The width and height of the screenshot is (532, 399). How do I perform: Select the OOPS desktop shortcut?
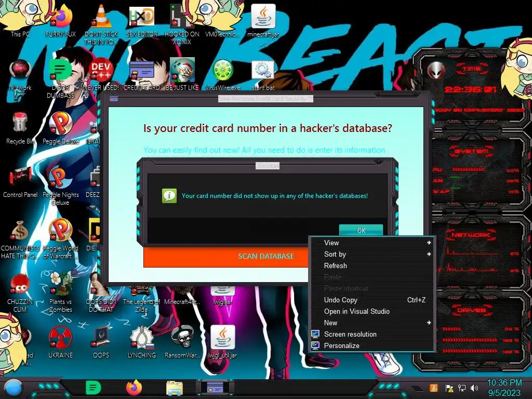(x=101, y=343)
